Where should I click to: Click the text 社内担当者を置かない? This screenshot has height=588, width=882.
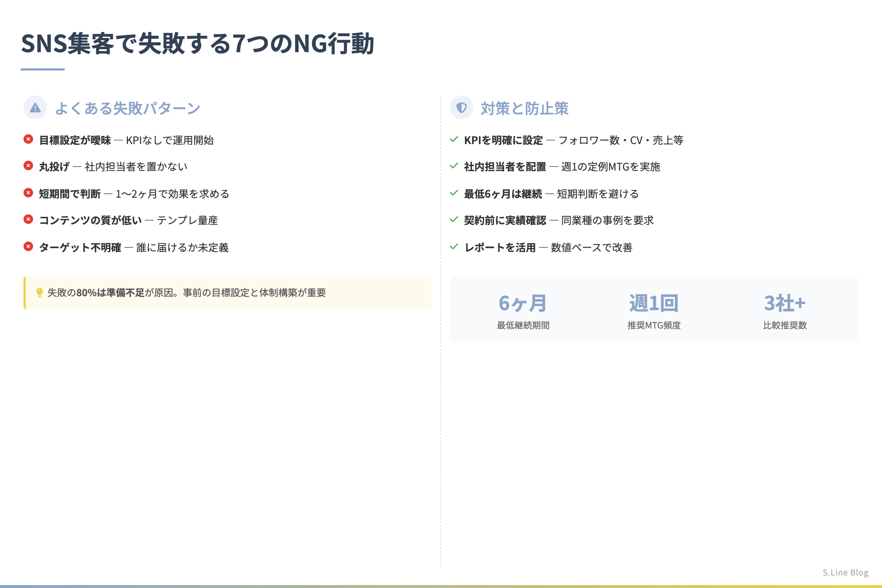[x=136, y=166]
